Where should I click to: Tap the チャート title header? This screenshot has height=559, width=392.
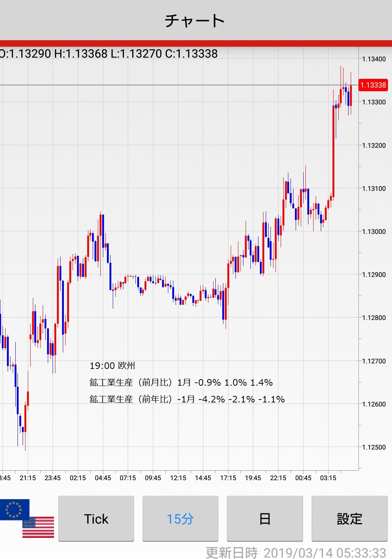coord(195,20)
